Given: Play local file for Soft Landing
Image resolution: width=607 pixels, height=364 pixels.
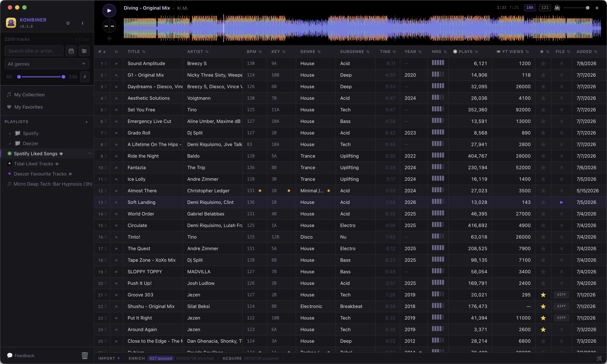Looking at the screenshot, I should tap(561, 202).
